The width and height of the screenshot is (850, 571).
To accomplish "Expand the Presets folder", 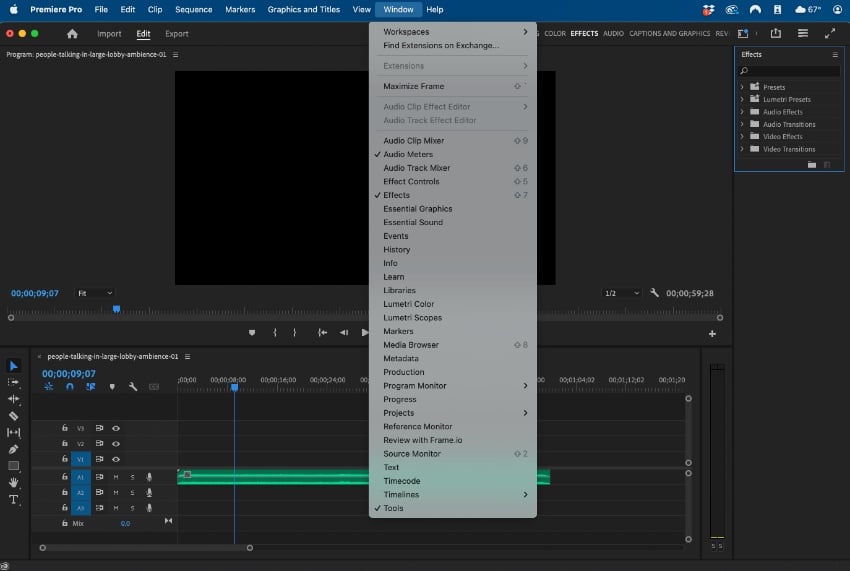I will pyautogui.click(x=742, y=87).
